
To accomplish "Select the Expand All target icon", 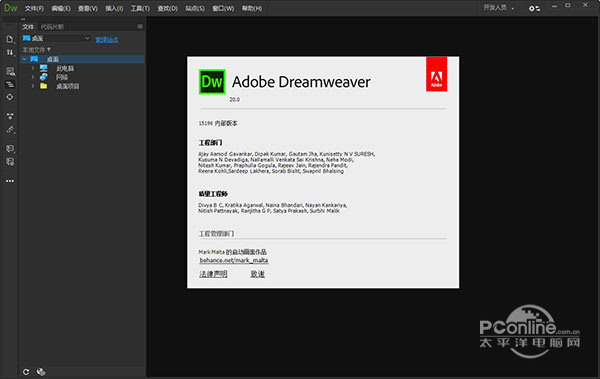I will point(10,97).
